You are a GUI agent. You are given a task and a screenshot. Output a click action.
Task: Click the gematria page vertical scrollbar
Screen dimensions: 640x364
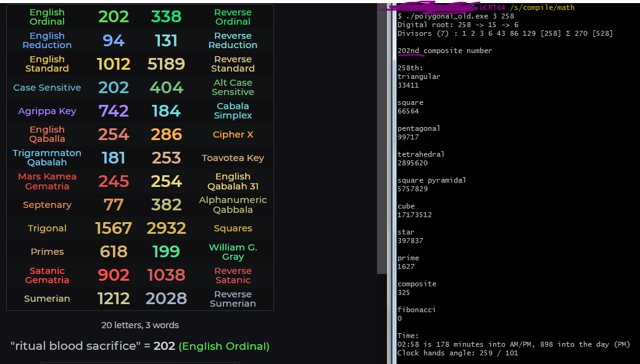pyautogui.click(x=381, y=139)
